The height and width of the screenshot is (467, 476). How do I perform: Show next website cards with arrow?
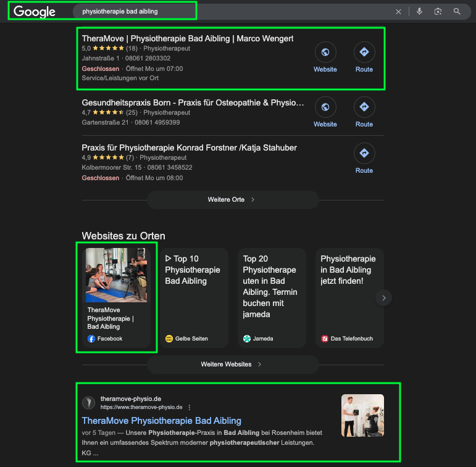[x=384, y=298]
